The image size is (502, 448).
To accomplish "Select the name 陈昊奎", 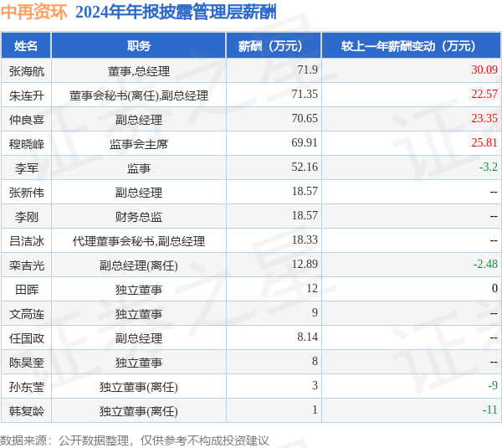I will click(x=27, y=363).
